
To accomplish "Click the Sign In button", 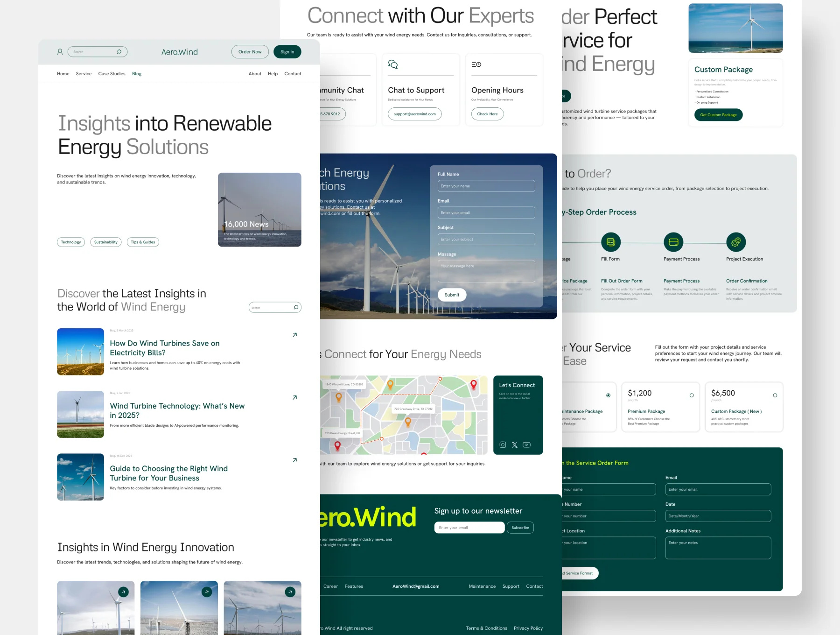I will pyautogui.click(x=287, y=52).
